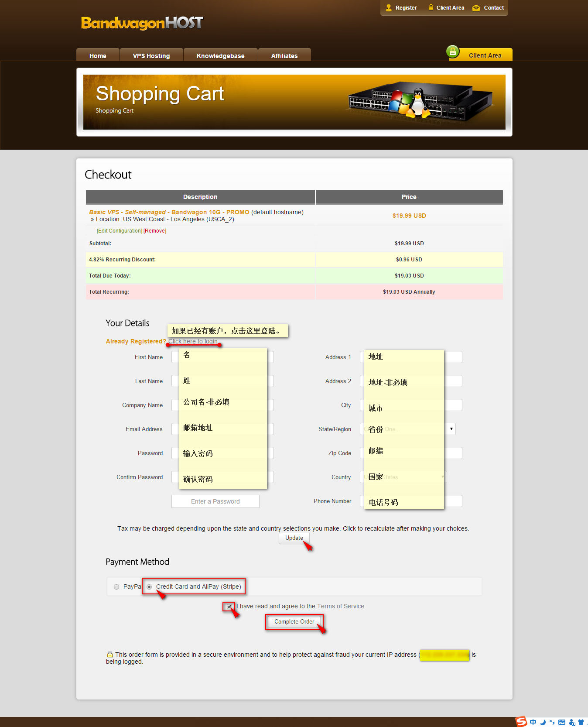Click the user account icon in Sogou toolbar
This screenshot has width=588, height=727.
coord(572,722)
